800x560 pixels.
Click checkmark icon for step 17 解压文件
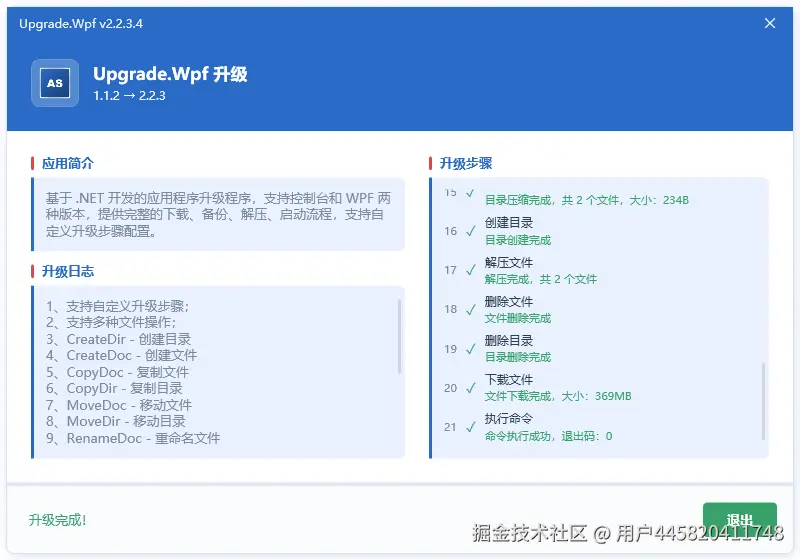pos(470,270)
